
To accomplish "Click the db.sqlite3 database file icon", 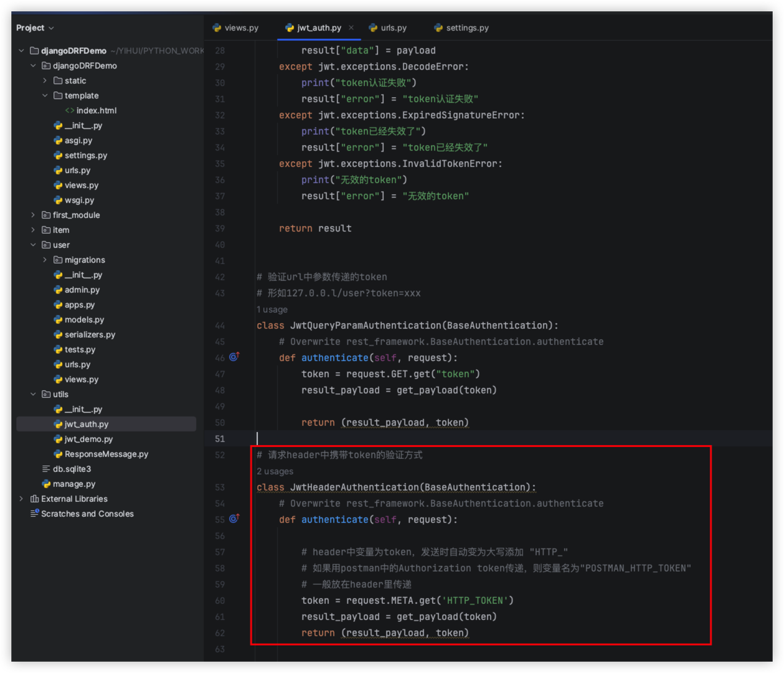I will click(46, 469).
